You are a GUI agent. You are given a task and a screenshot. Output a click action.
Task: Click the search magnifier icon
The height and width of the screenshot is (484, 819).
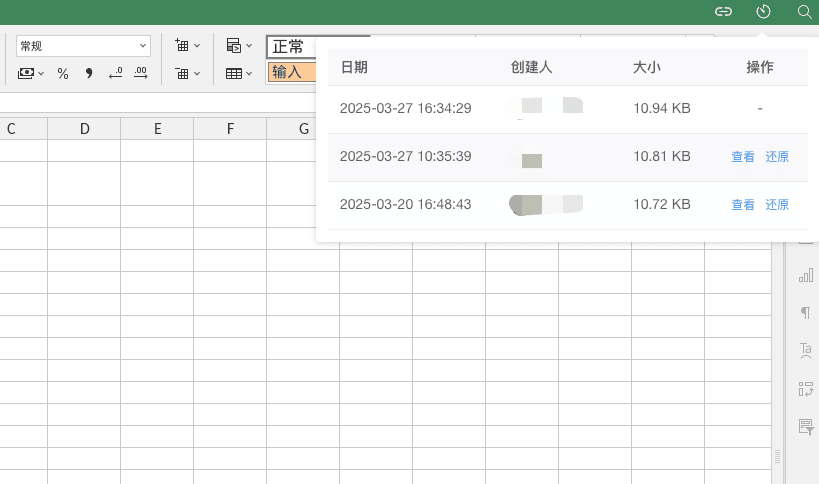pyautogui.click(x=804, y=11)
